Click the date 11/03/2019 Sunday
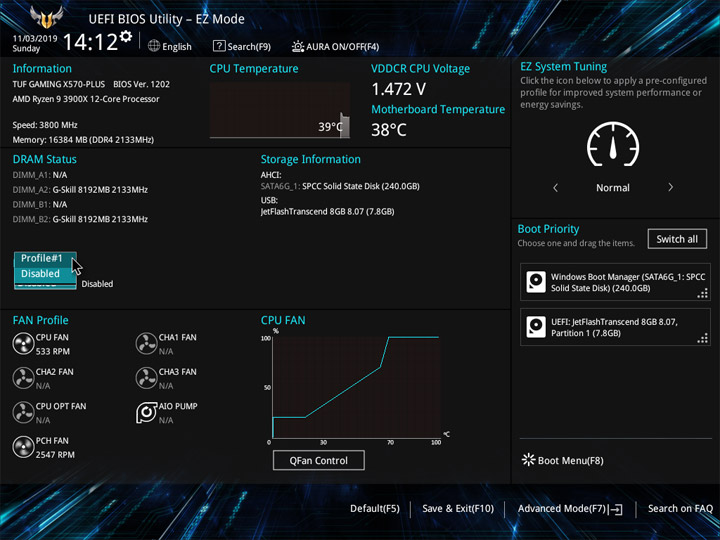The height and width of the screenshot is (540, 720). point(34,43)
